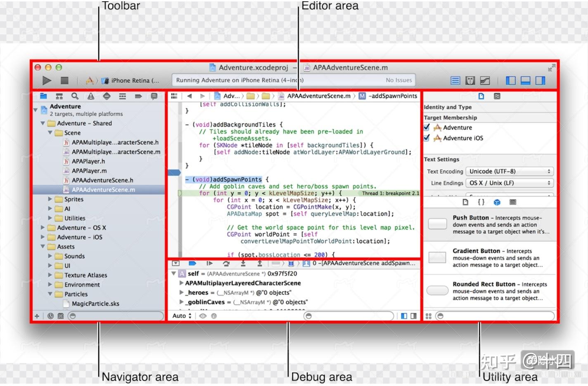Stop the running app
The height and width of the screenshot is (386, 588).
[64, 80]
